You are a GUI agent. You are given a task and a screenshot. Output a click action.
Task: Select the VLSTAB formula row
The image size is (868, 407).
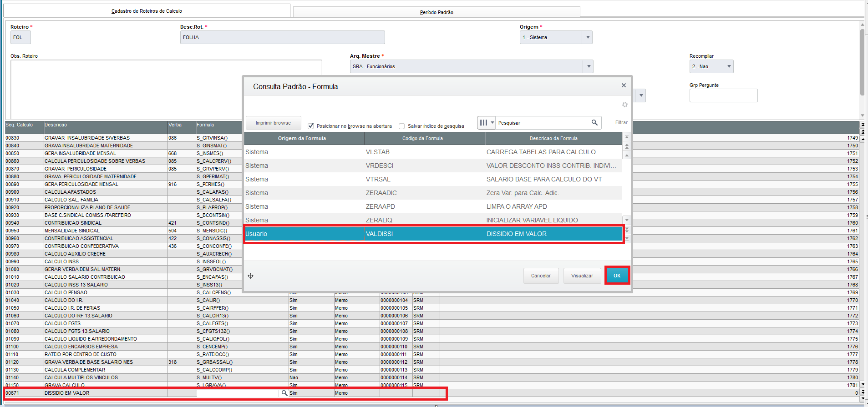[433, 152]
